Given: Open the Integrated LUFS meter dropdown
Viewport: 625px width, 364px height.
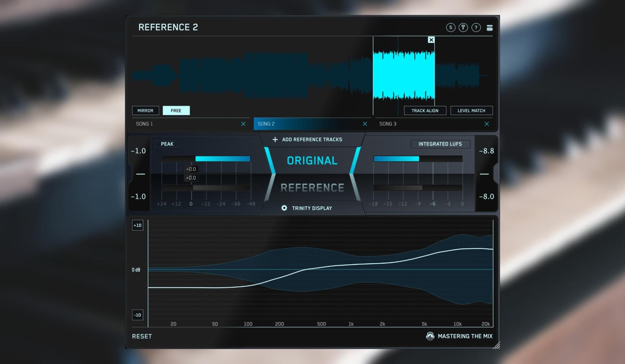Looking at the screenshot, I should tap(440, 144).
